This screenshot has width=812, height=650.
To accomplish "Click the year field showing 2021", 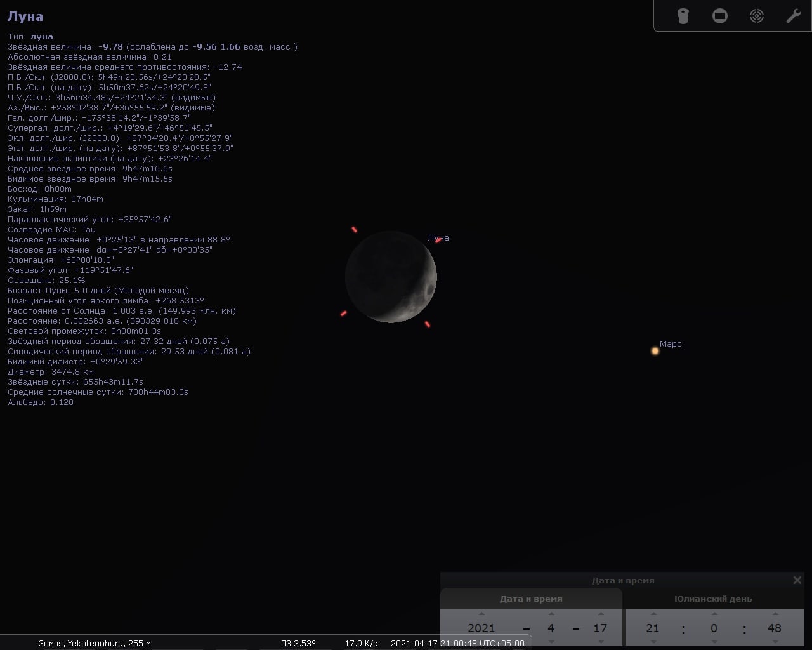I will coord(481,628).
